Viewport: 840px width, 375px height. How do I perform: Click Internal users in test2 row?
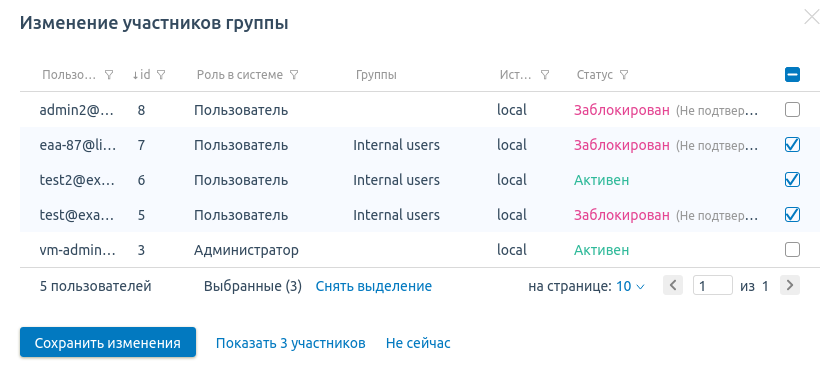point(396,180)
